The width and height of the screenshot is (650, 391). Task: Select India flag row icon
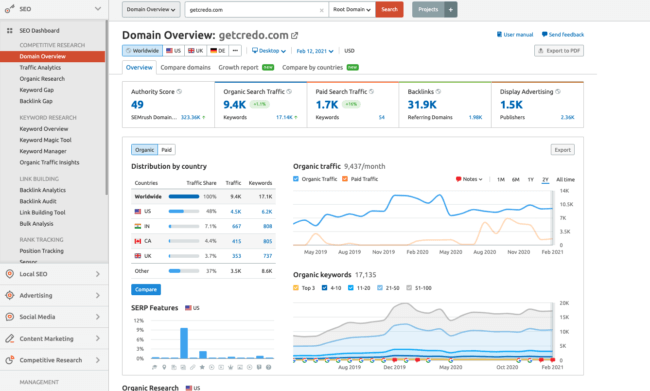[138, 226]
